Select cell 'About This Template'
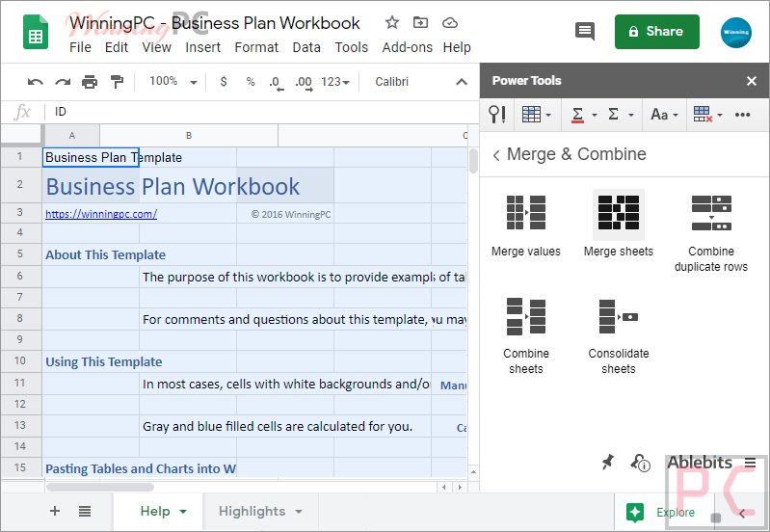The height and width of the screenshot is (532, 770). pos(106,254)
